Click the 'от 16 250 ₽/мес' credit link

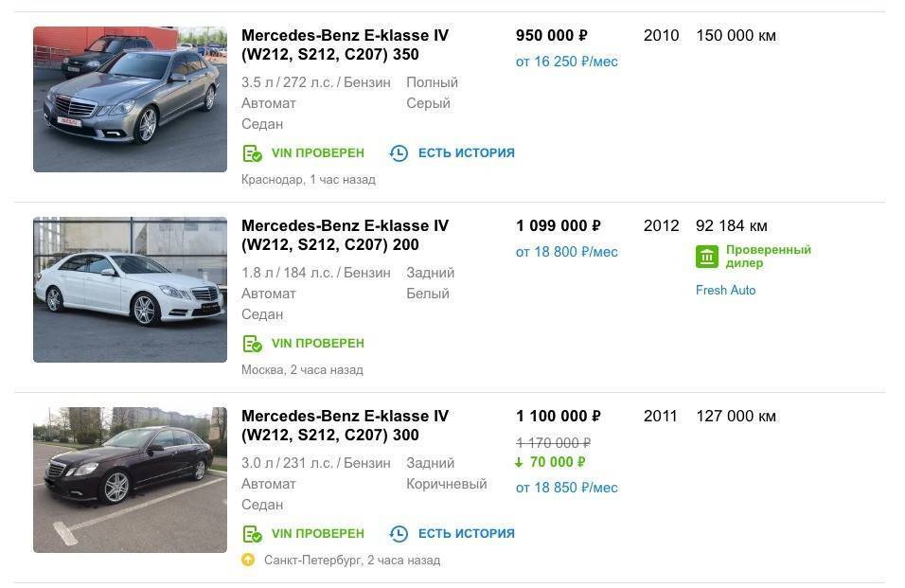[566, 62]
